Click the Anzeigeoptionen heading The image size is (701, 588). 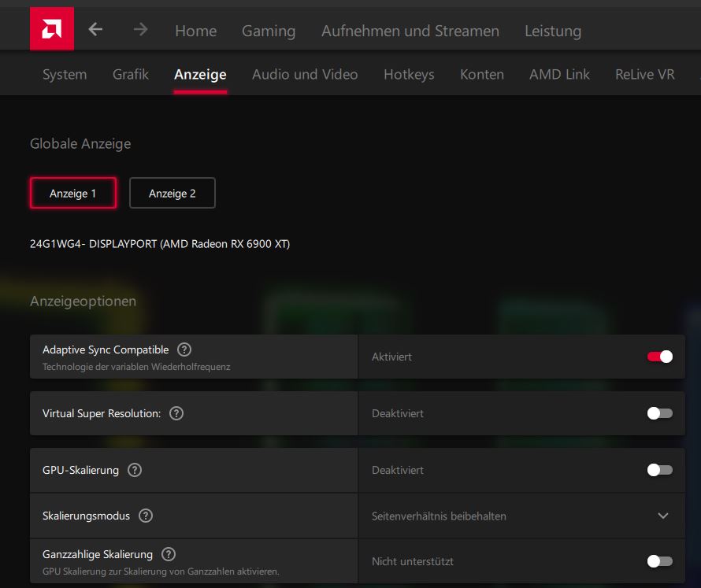tap(83, 301)
